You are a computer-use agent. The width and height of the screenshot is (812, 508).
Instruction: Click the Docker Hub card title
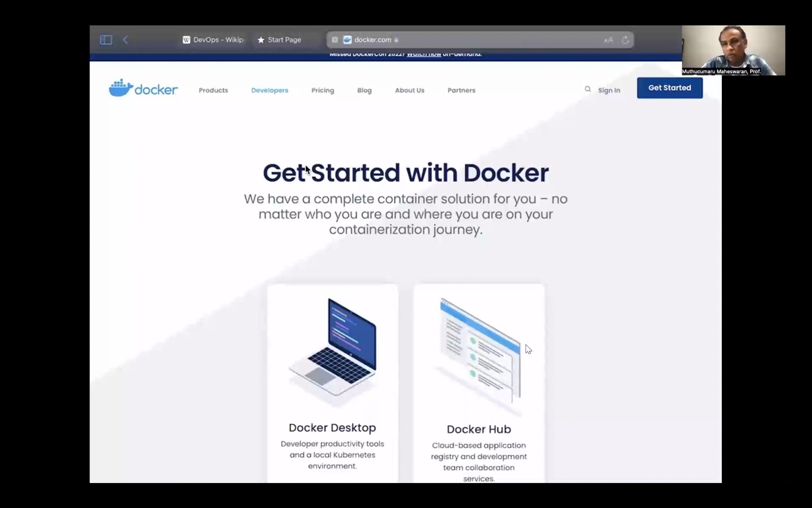[479, 429]
